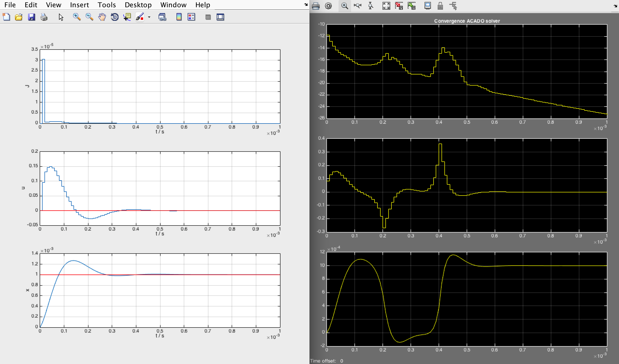Toggle zoom-in mode on the scope
619x364 pixels.
pyautogui.click(x=345, y=6)
